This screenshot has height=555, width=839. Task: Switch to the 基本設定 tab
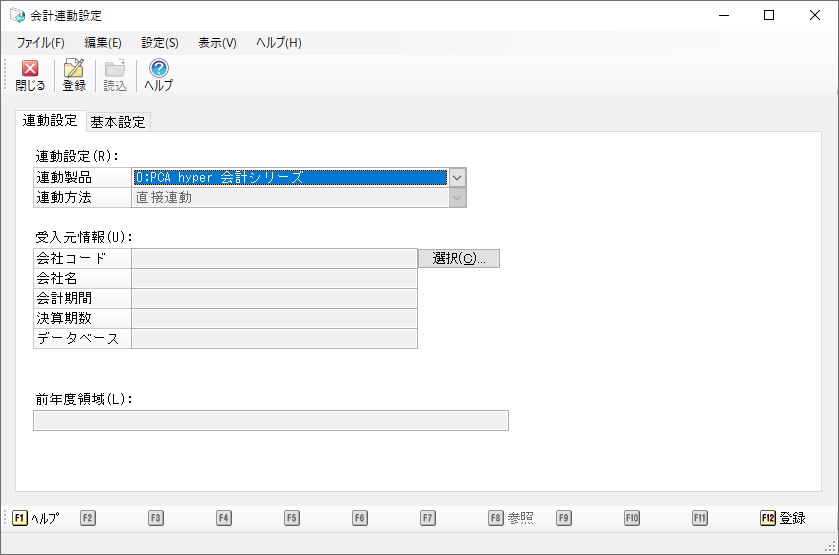[118, 122]
